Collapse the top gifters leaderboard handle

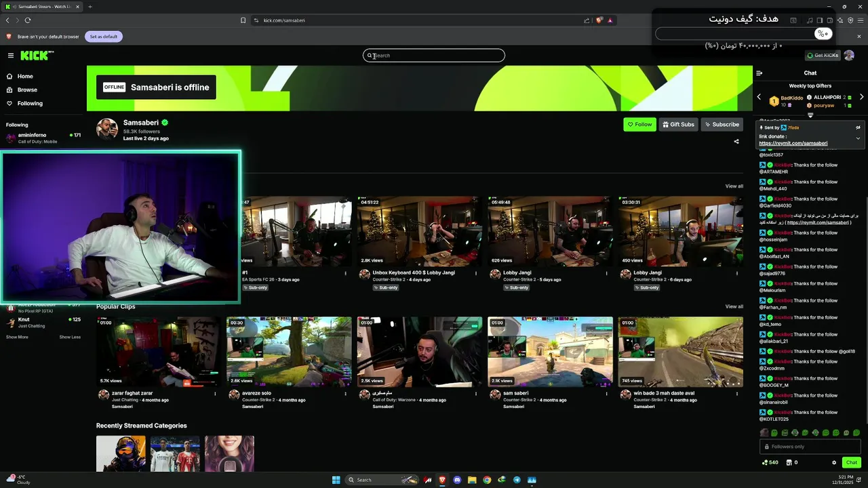click(810, 115)
